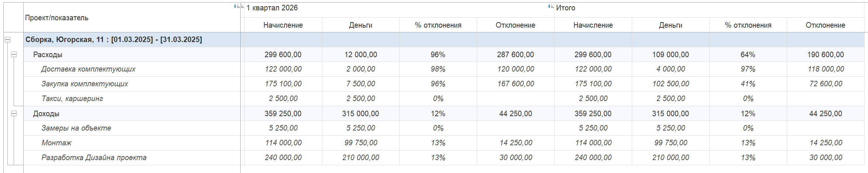
Task: Collapse the Доходы group
Action: click(14, 114)
